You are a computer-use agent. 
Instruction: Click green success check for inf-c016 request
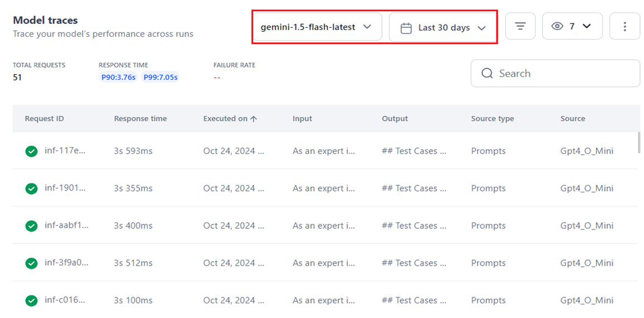(32, 300)
